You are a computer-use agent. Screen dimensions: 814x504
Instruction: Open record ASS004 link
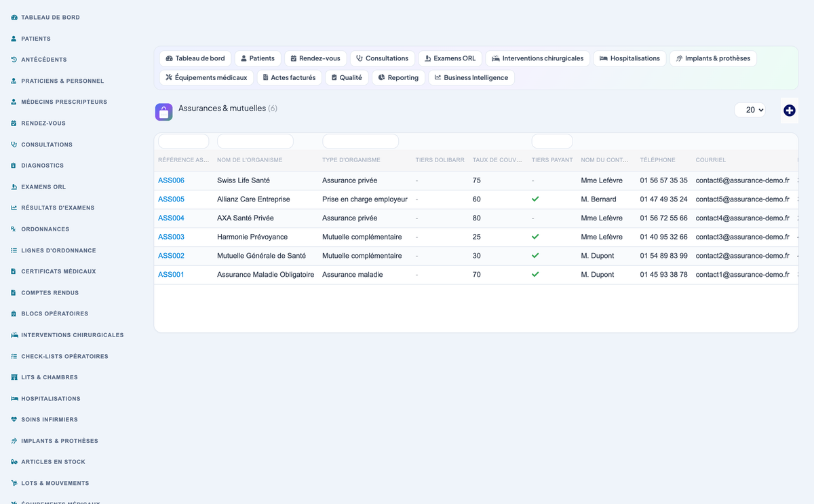(171, 218)
